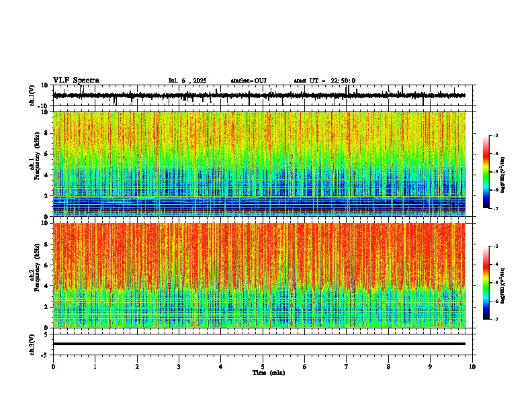Click the "-7" label on ch.2 color bar
This screenshot has width=532, height=411.
496,319
